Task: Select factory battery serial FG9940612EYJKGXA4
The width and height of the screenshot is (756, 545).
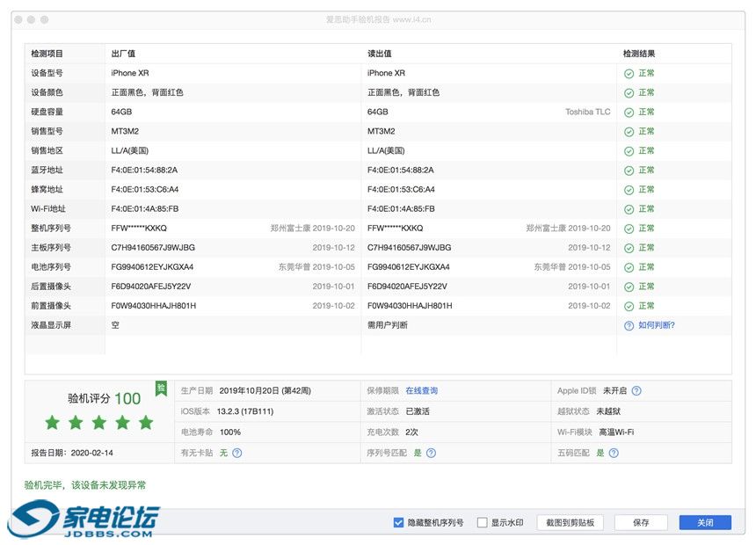Action: pos(152,266)
